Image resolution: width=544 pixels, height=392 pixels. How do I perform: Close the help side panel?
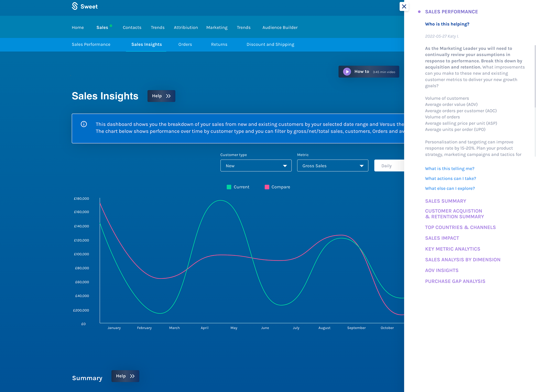coord(404,7)
